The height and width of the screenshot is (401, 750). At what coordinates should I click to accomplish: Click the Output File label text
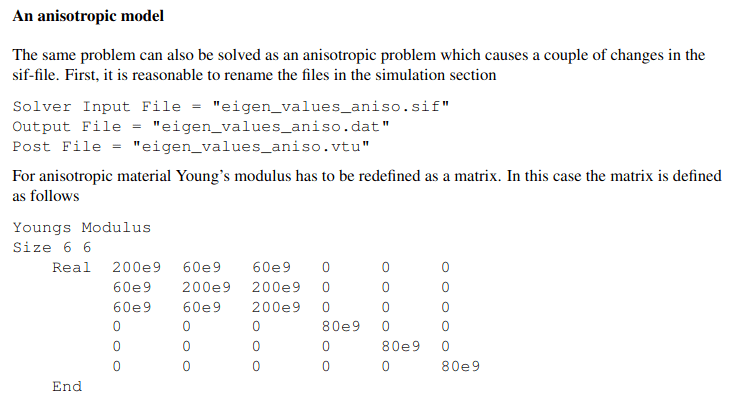67,126
